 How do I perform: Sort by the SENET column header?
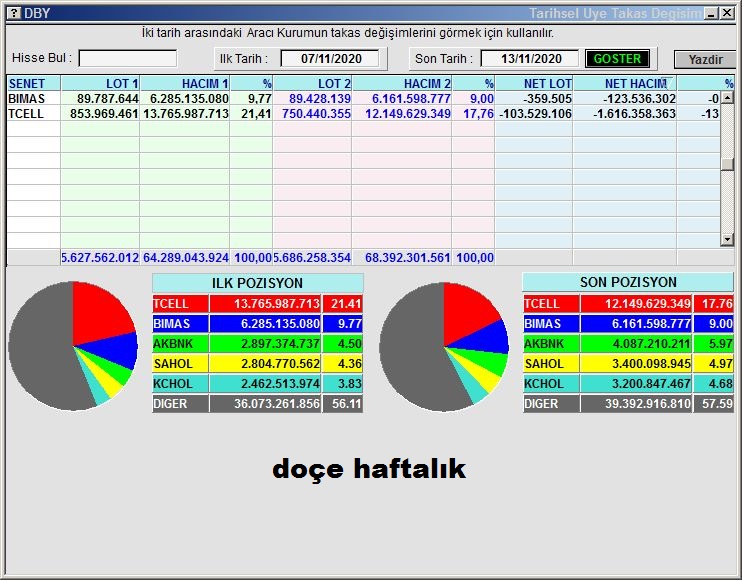[34, 83]
